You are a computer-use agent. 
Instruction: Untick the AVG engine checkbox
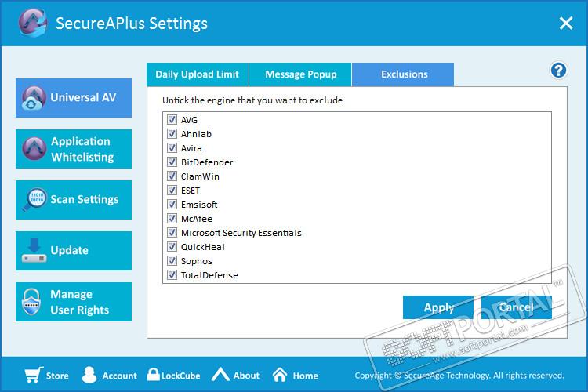172,120
